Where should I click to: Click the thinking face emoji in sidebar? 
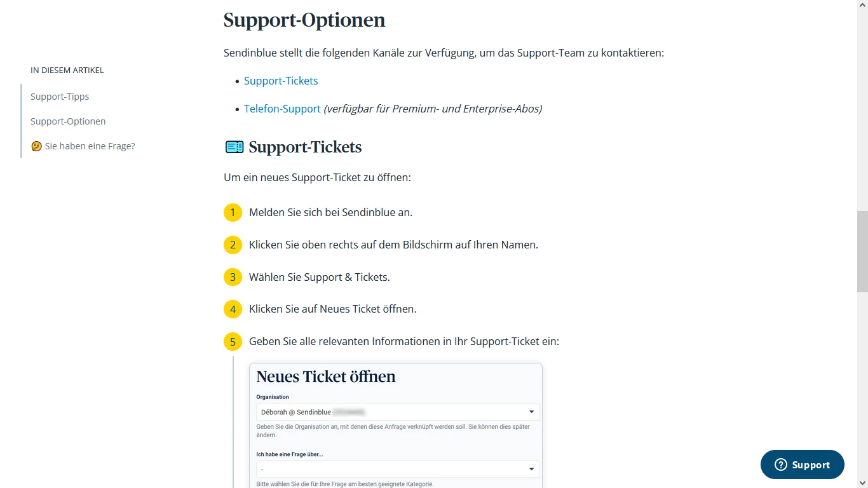point(36,146)
